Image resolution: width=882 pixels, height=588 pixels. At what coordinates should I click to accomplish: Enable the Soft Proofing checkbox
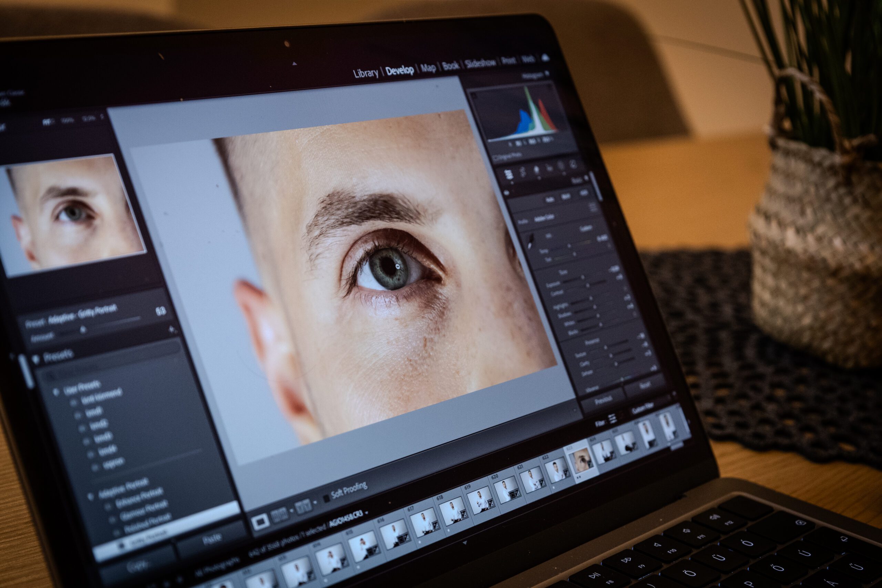[x=326, y=498]
